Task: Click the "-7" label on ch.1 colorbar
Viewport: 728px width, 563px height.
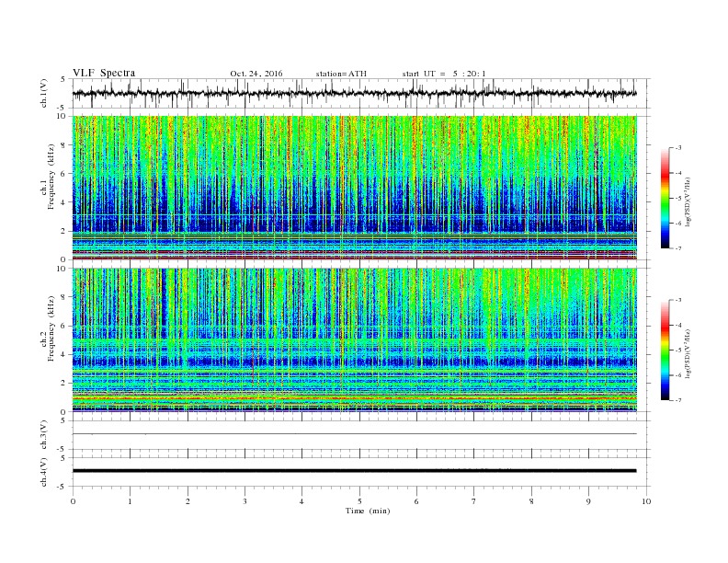Action: tap(678, 248)
